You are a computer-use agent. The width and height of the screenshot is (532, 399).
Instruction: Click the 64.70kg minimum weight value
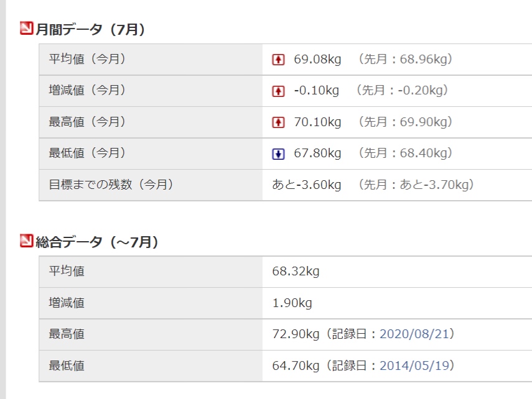(296, 365)
